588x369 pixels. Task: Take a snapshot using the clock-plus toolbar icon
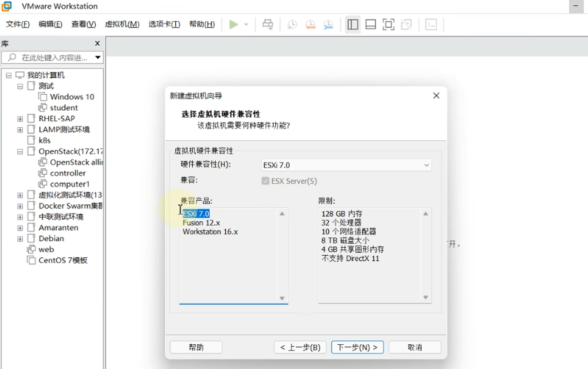pos(292,25)
